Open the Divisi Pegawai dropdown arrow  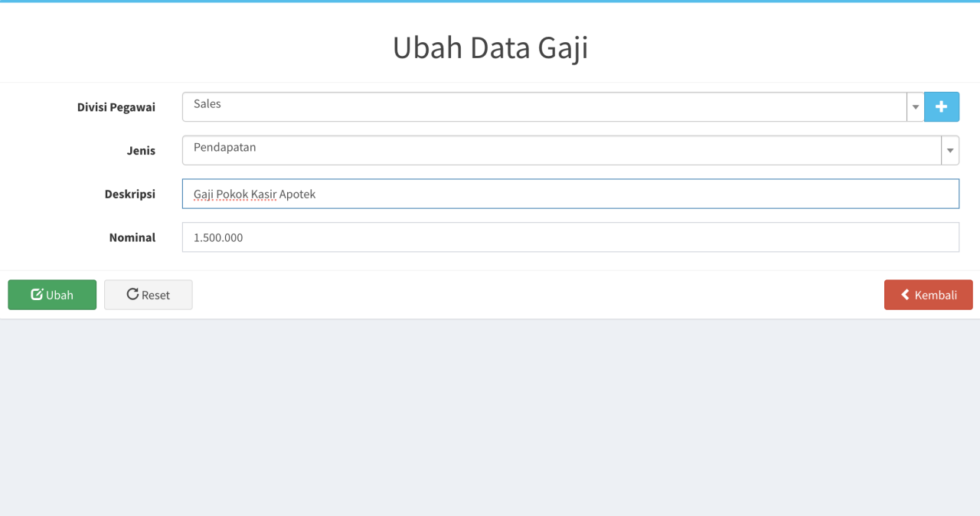pos(916,107)
